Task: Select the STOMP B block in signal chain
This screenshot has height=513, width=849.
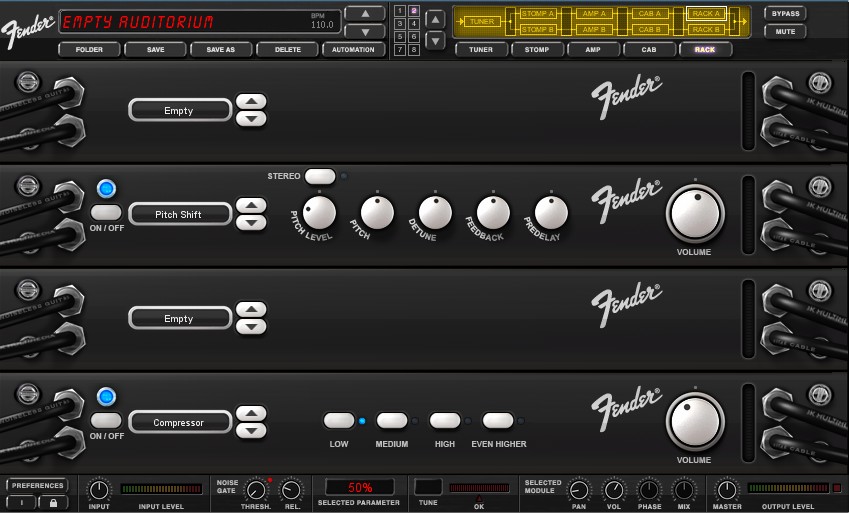Action: point(537,29)
